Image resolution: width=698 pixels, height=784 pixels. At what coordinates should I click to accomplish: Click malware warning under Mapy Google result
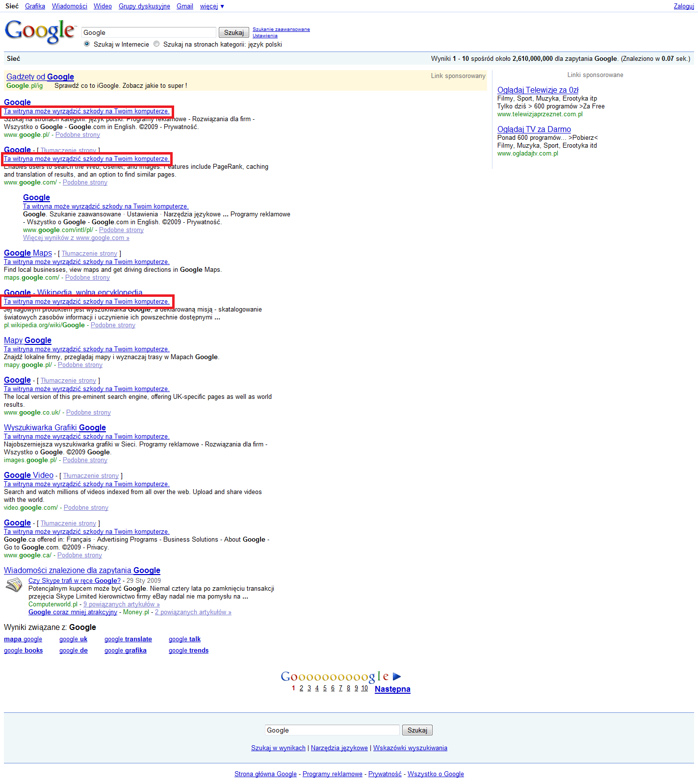click(x=87, y=349)
